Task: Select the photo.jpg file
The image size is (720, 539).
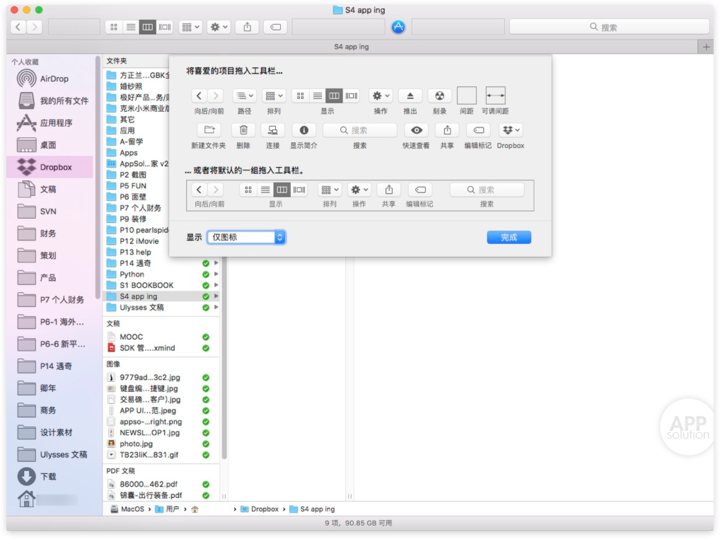Action: coord(162,444)
